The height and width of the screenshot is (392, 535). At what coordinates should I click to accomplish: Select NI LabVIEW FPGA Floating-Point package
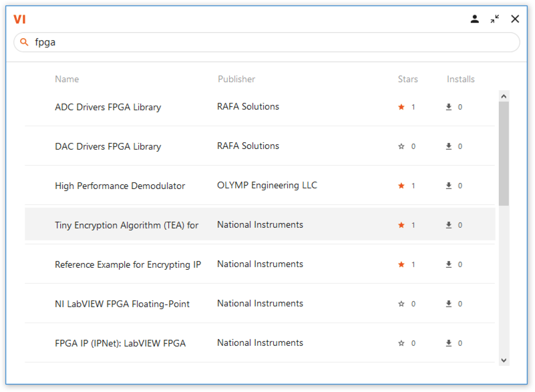[x=122, y=304]
